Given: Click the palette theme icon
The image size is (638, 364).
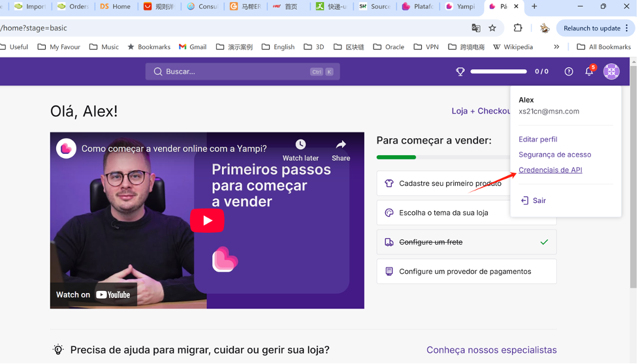Looking at the screenshot, I should (389, 213).
